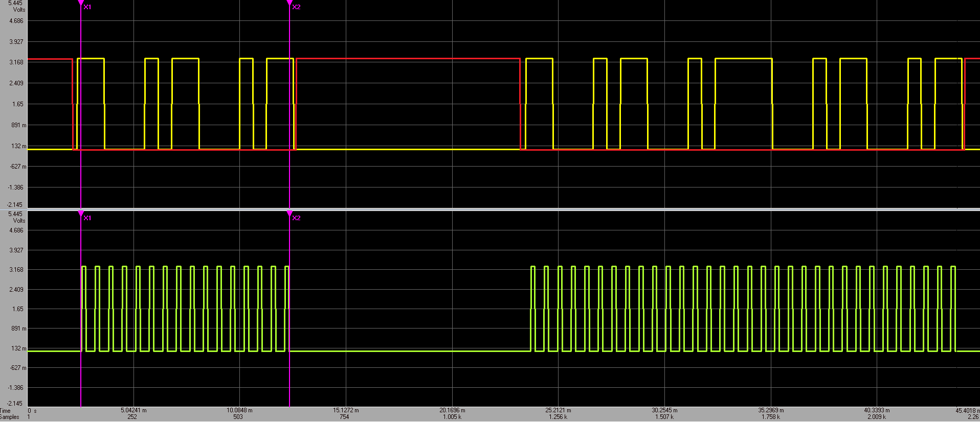Select "891 m" voltage label in lower pane
980x422 pixels.
(x=19, y=329)
